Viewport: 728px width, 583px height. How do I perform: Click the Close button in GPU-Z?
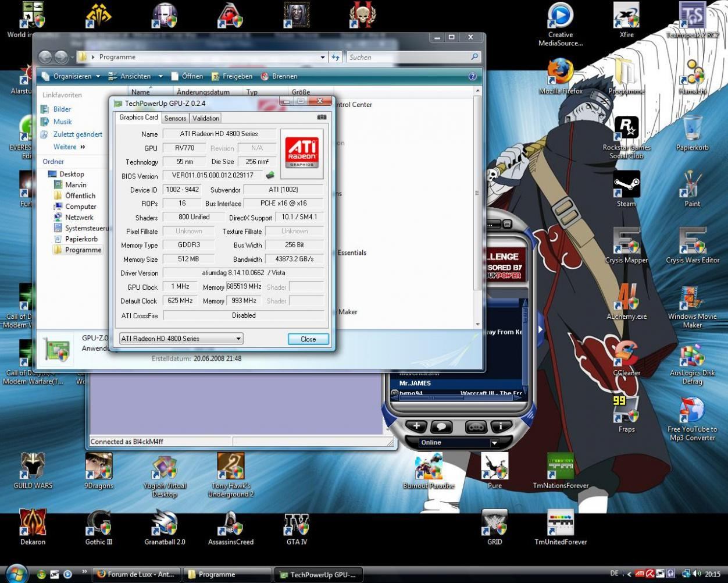point(308,339)
